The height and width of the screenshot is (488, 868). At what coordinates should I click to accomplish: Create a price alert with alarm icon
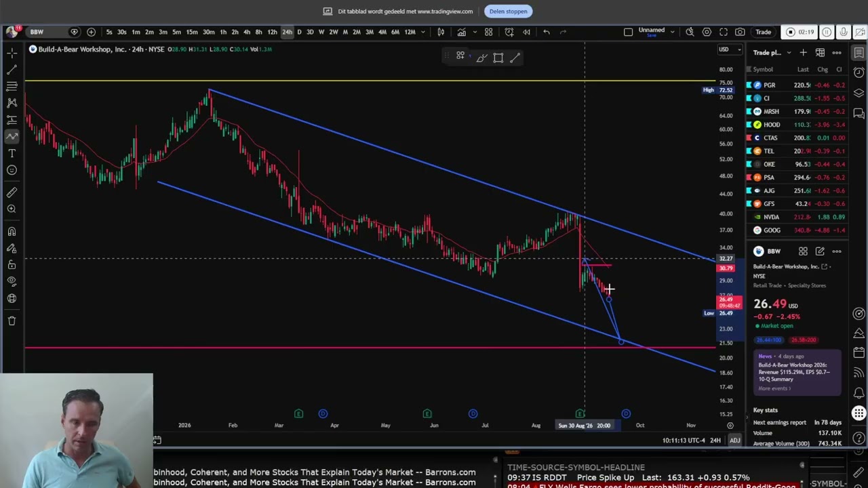509,32
